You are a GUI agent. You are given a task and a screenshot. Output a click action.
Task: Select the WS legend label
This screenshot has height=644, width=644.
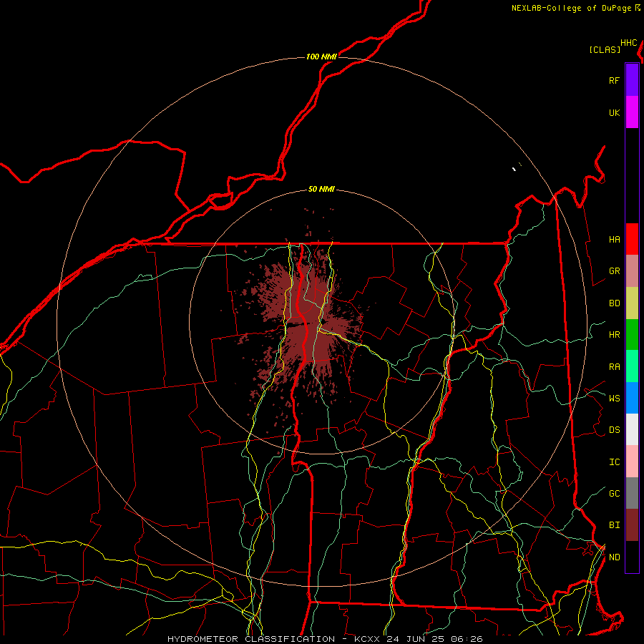(614, 398)
